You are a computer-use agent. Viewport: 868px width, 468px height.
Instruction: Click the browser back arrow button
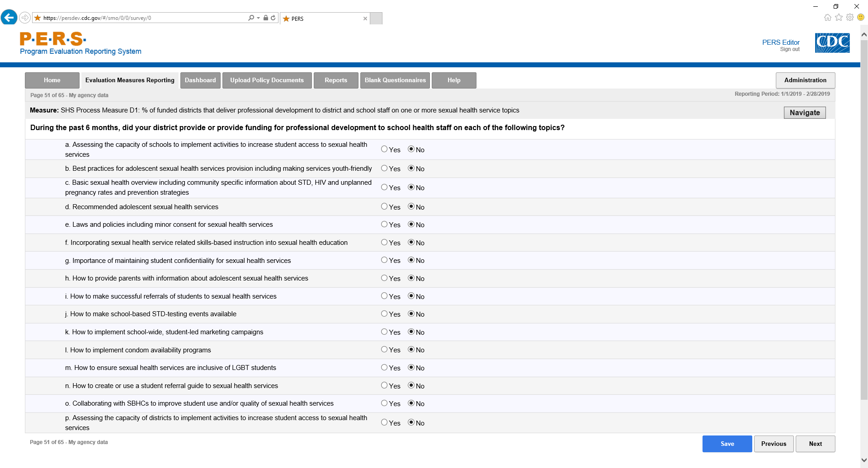(9, 18)
